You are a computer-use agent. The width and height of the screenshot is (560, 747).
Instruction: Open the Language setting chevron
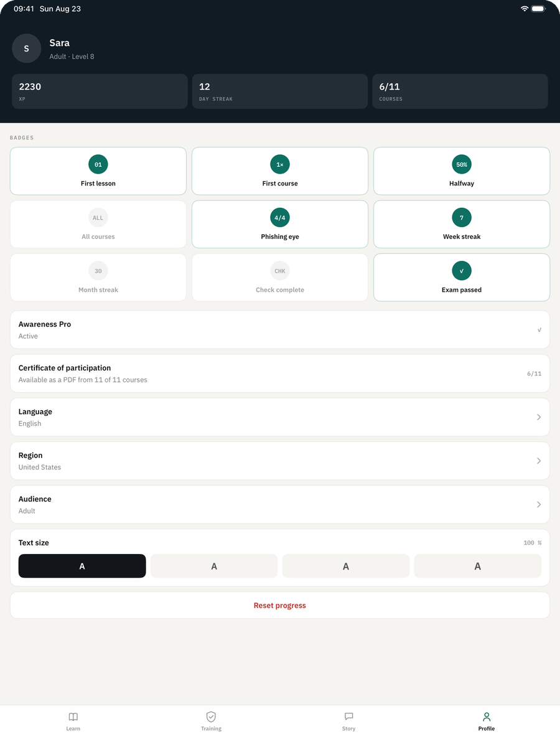point(539,417)
